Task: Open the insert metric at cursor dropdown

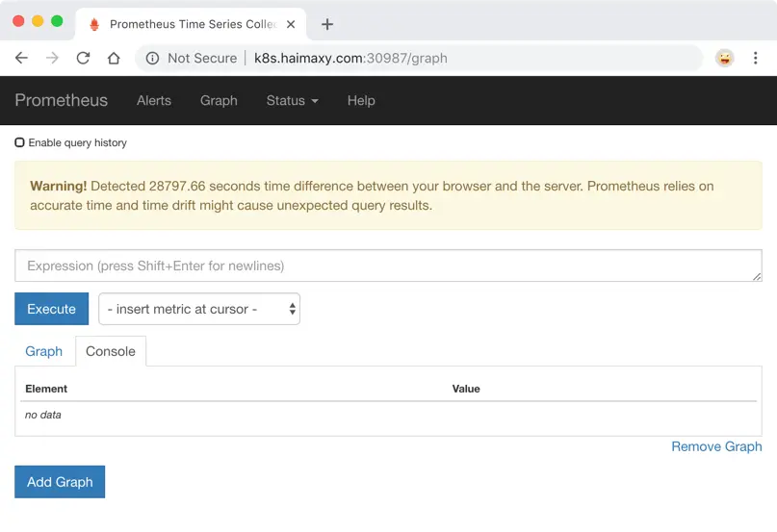Action: (199, 309)
